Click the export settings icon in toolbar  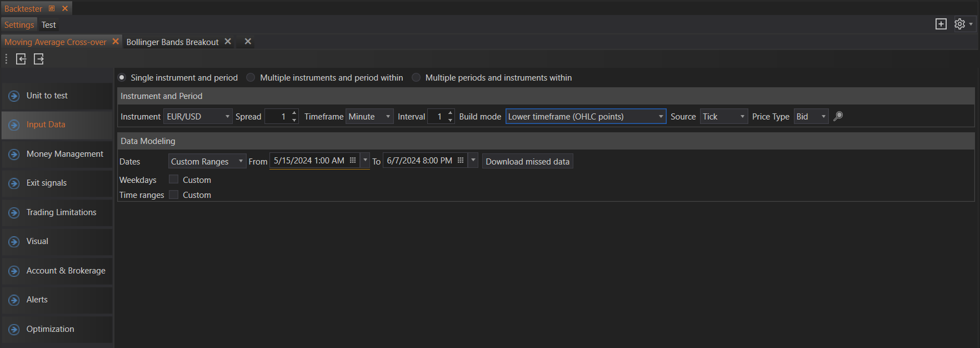click(x=38, y=59)
